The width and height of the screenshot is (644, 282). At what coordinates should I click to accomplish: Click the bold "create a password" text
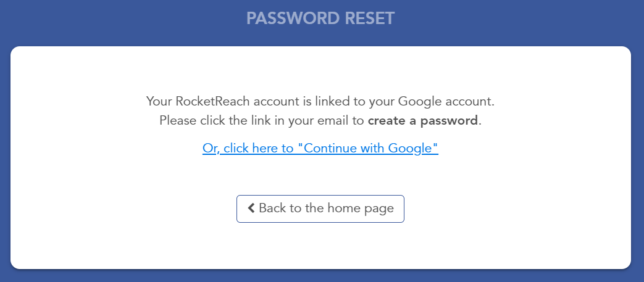click(423, 120)
